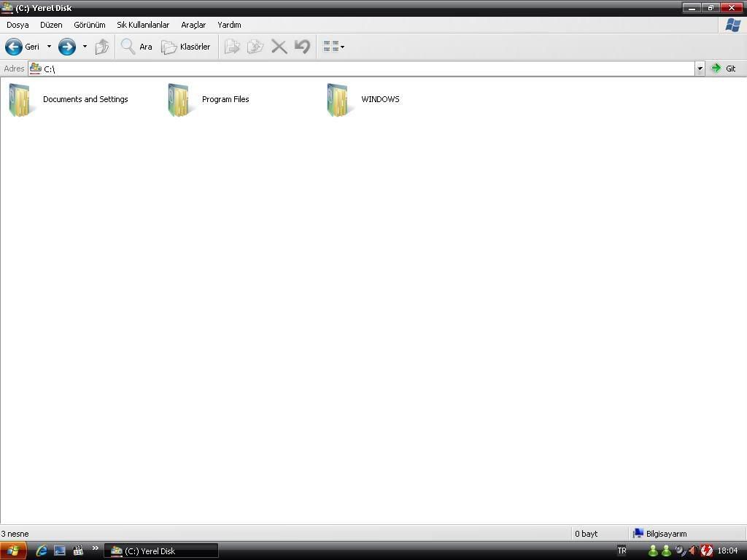Launch Internet Explorer from quick launch

[42, 551]
